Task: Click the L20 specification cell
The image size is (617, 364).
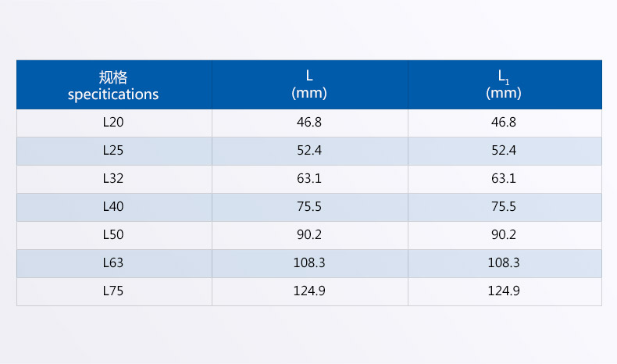Action: [113, 123]
